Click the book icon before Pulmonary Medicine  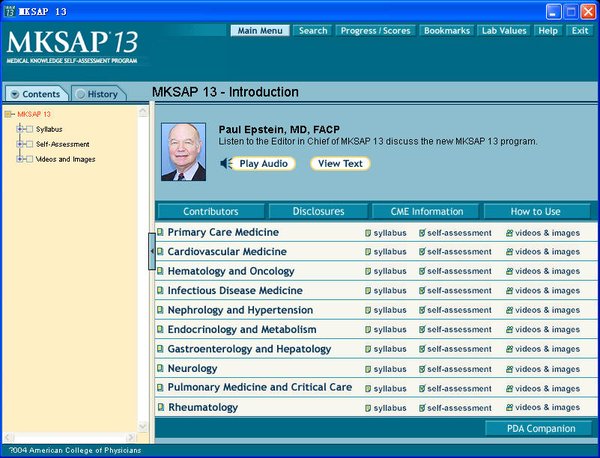pyautogui.click(x=160, y=388)
